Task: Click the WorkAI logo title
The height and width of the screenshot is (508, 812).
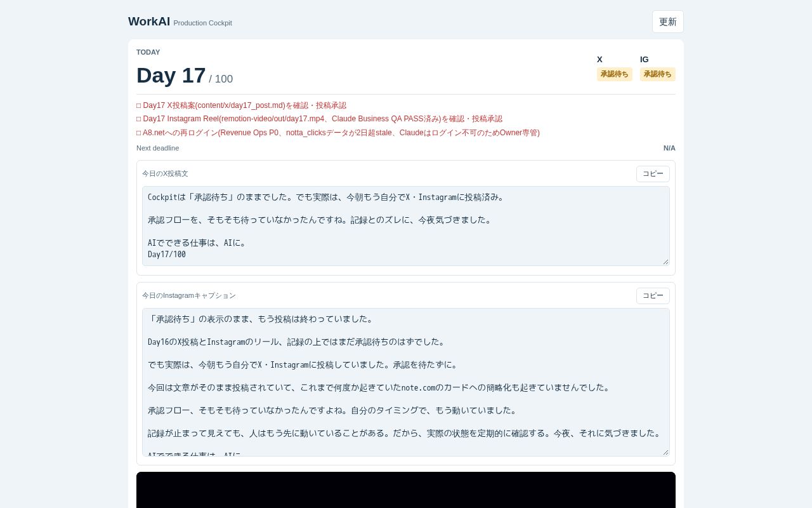Action: (149, 22)
